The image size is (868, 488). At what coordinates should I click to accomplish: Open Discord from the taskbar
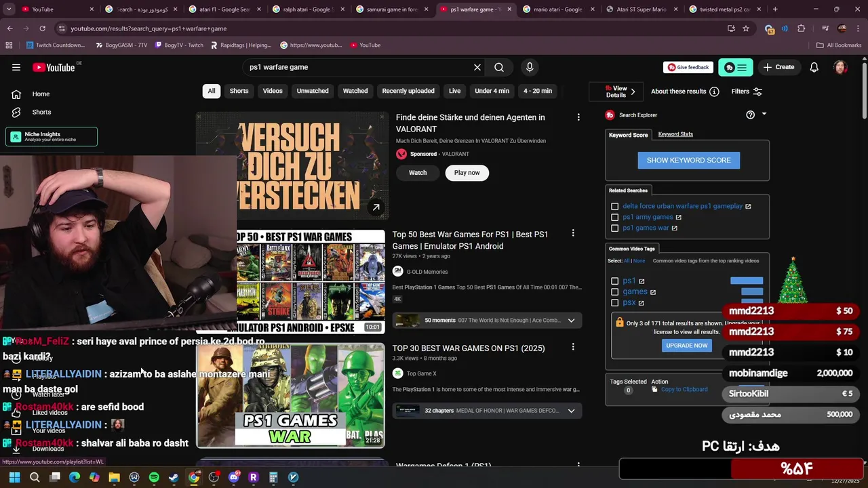[234, 477]
